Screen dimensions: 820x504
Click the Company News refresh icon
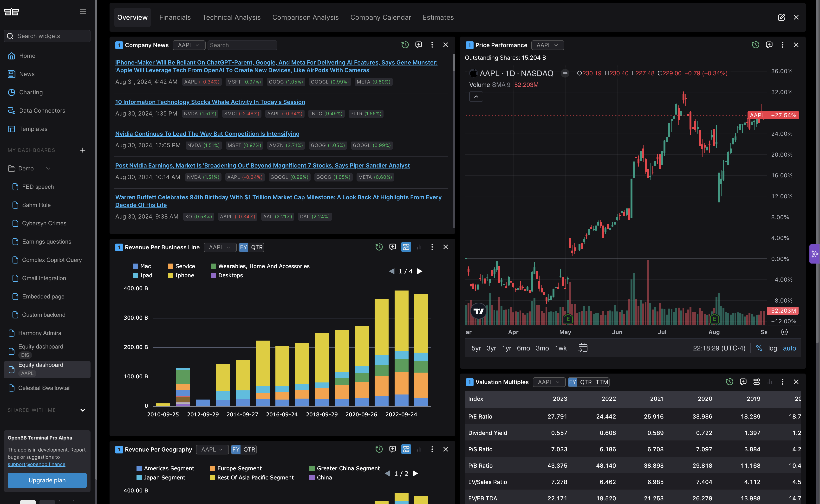pos(405,45)
